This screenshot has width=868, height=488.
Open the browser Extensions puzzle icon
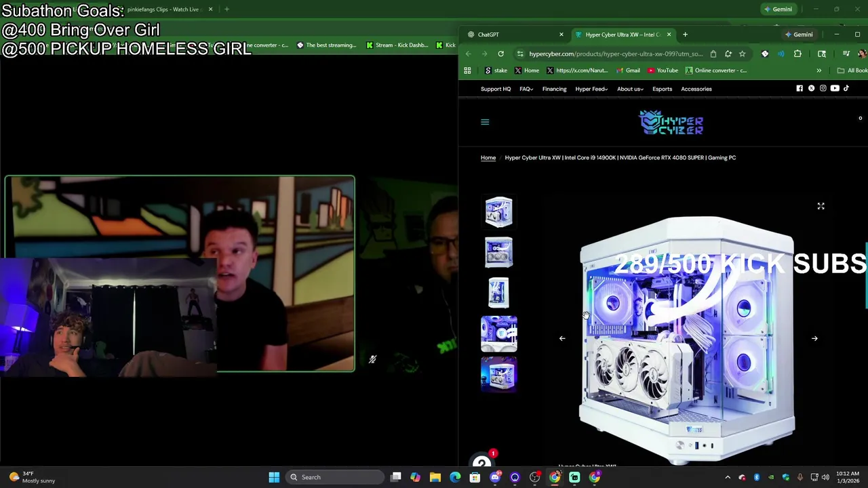(x=797, y=54)
